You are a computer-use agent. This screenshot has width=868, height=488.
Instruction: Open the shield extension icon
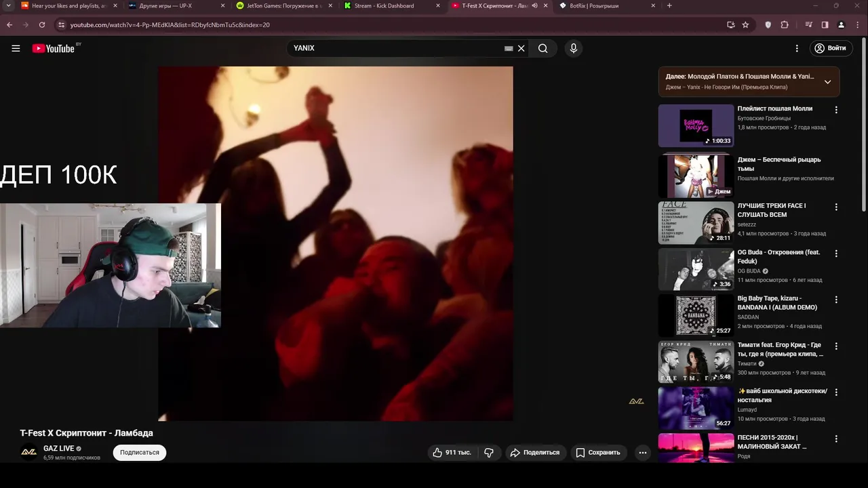pyautogui.click(x=768, y=25)
